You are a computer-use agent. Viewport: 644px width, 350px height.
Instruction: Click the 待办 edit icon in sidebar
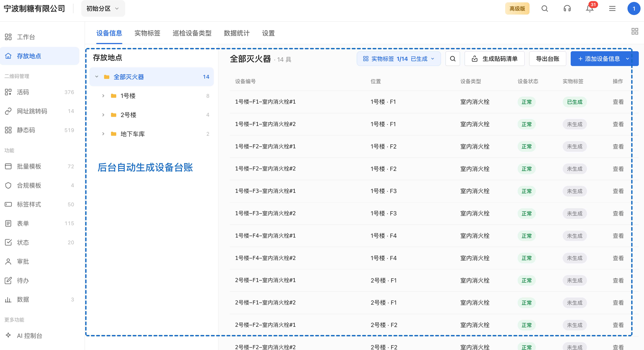click(8, 280)
